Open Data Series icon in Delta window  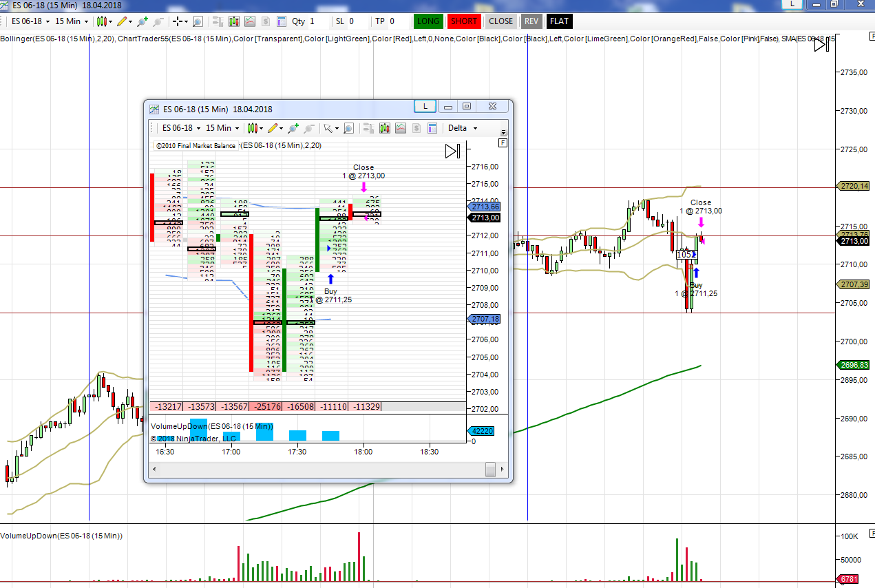tap(384, 128)
